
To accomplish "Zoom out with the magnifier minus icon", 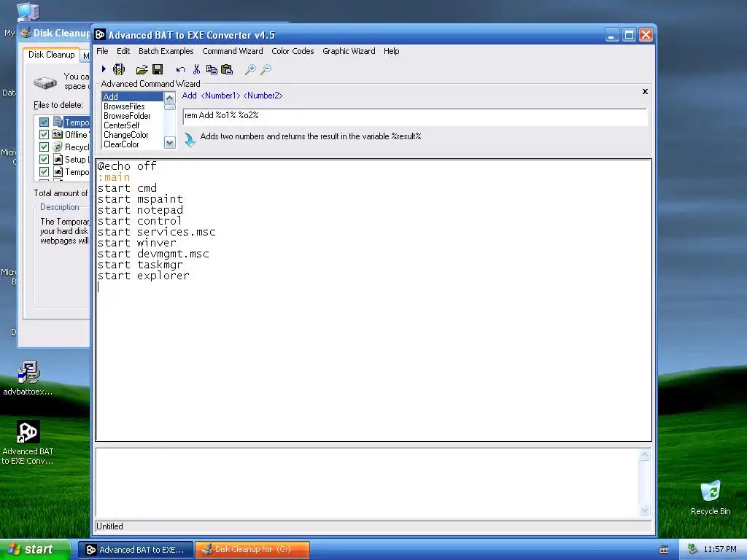I will (x=266, y=69).
